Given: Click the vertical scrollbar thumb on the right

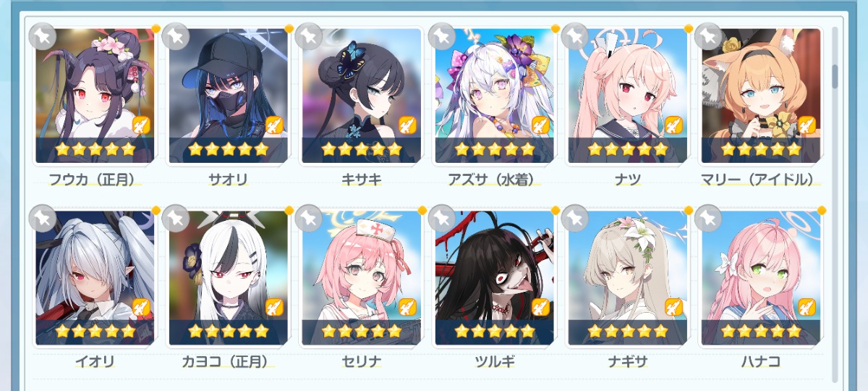Looking at the screenshot, I should click(x=835, y=77).
